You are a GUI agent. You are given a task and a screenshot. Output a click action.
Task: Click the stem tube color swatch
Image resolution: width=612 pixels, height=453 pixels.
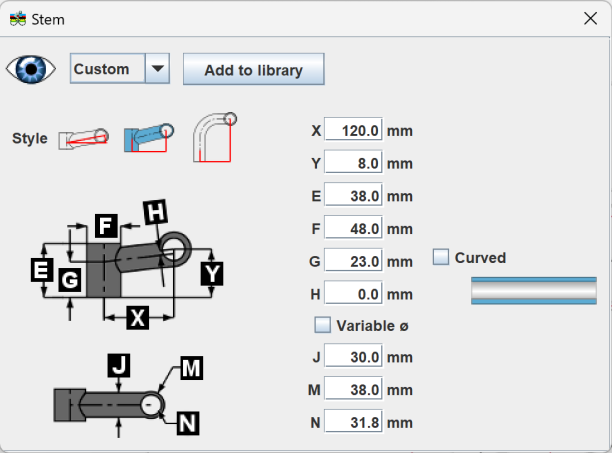pos(534,291)
